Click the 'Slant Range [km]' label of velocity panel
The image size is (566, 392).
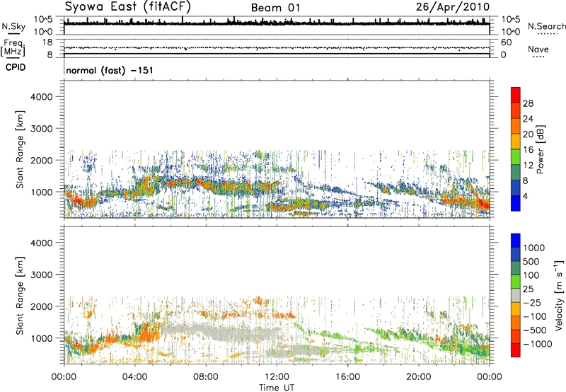tap(20, 296)
